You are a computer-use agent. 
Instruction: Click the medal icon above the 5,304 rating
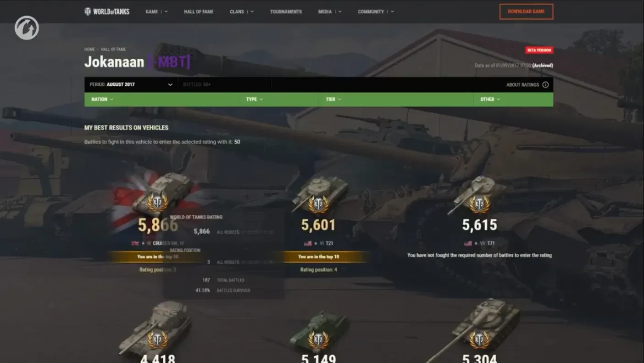tap(479, 340)
